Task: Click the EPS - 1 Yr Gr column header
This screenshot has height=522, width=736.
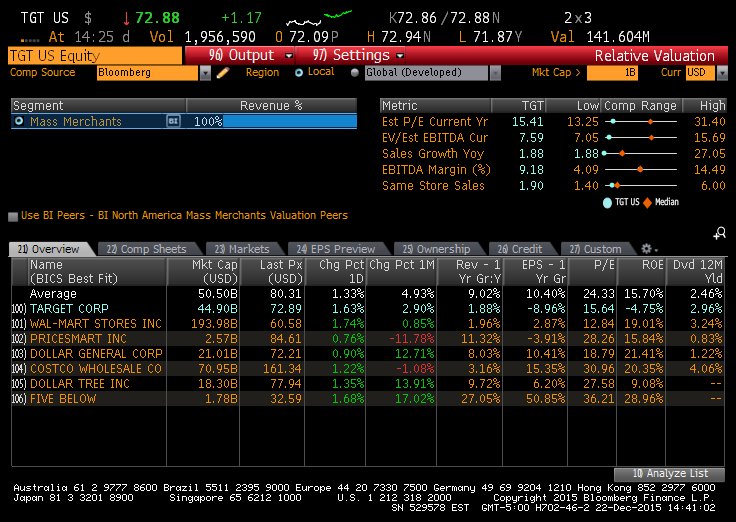Action: (x=535, y=272)
